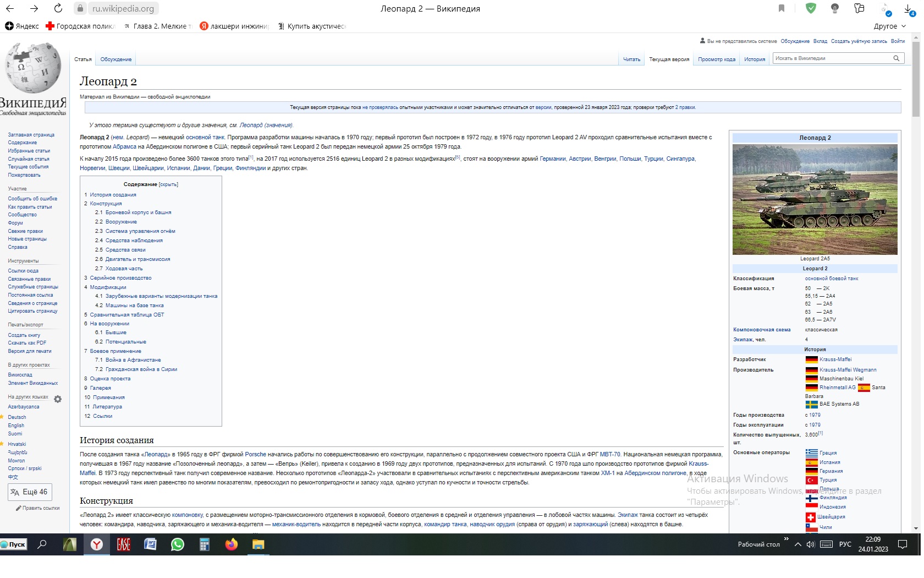Click the light bulb extension icon

835,8
